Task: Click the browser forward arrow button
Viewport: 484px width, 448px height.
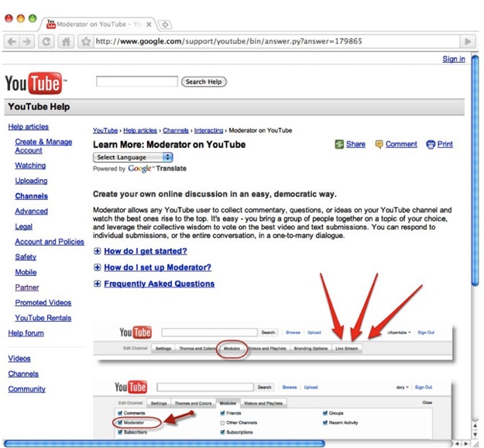Action: pyautogui.click(x=27, y=41)
